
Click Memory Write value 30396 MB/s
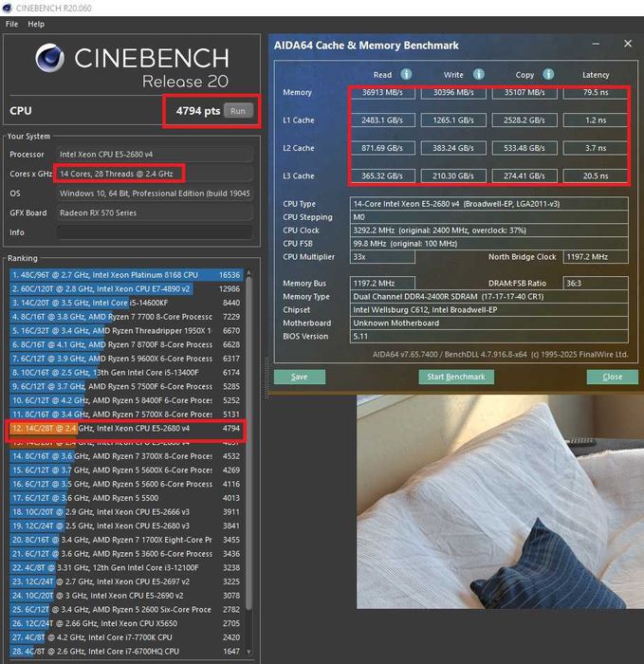453,92
